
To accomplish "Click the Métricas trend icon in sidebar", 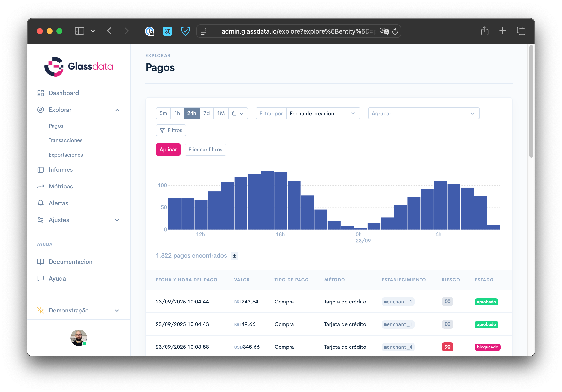I will click(x=41, y=186).
